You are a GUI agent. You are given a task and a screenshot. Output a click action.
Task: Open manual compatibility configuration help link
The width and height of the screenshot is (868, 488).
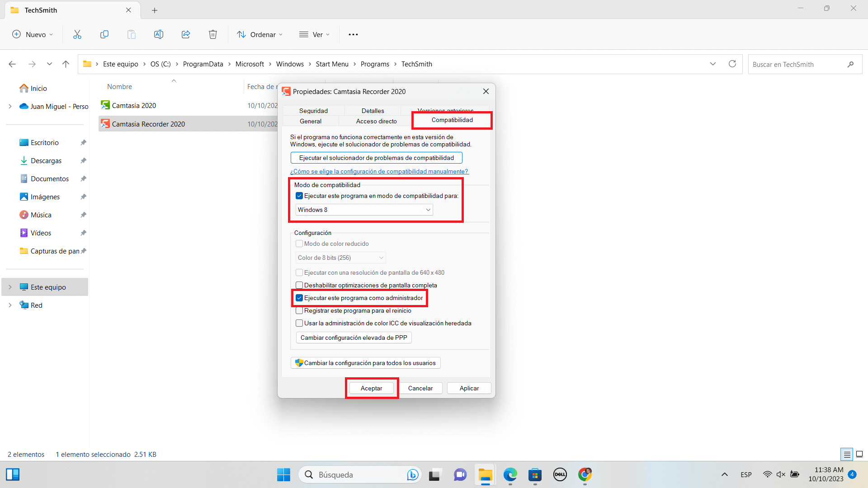coord(379,171)
